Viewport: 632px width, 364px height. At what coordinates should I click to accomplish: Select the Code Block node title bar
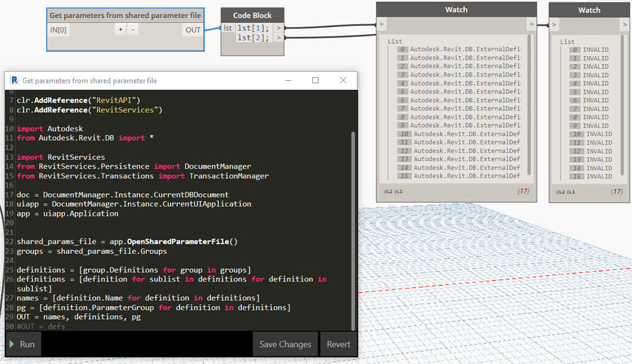coord(252,15)
